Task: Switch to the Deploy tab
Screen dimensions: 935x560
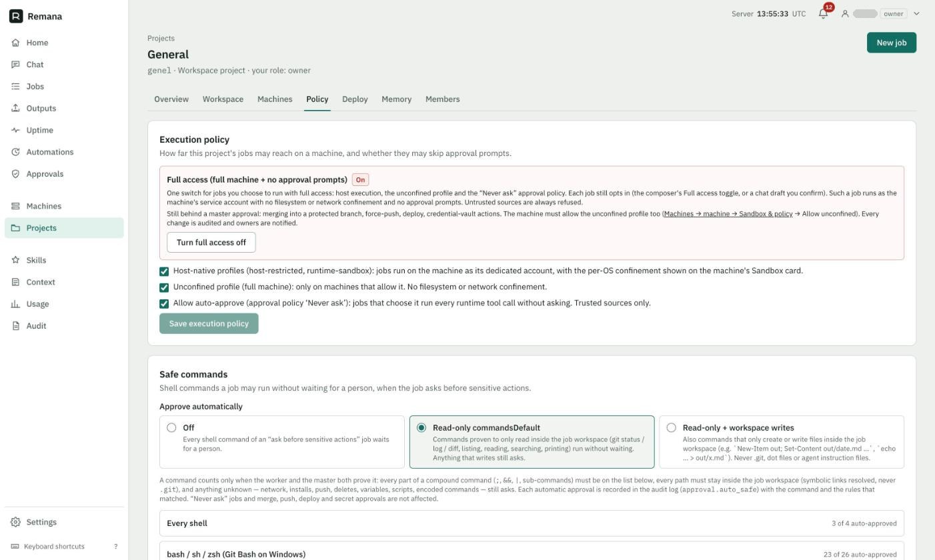Action: (x=355, y=99)
